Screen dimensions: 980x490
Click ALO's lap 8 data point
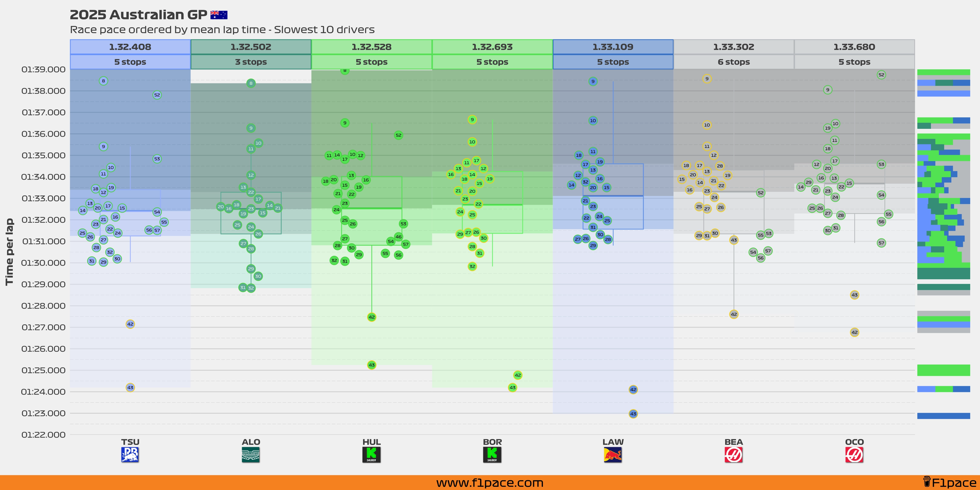tap(251, 83)
